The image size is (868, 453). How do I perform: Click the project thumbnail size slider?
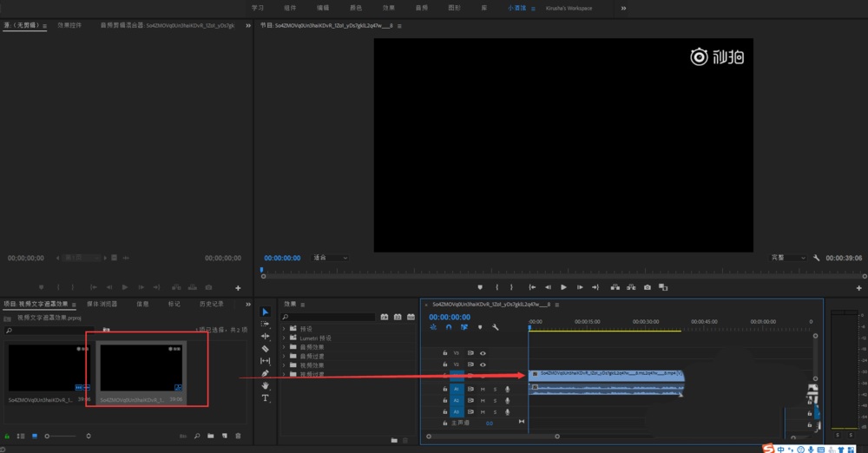(x=48, y=436)
